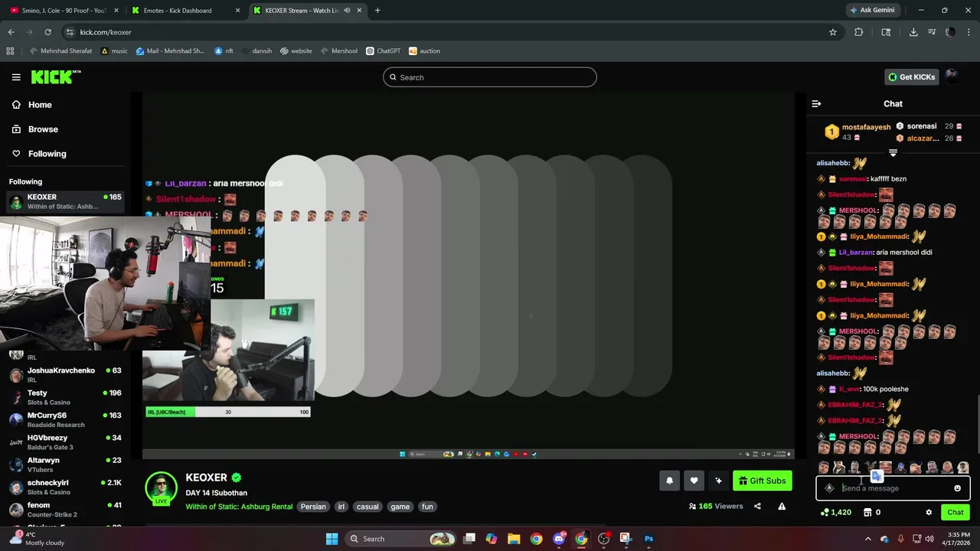Open the Chrome profile avatar
This screenshot has width=980, height=551.
(x=950, y=32)
